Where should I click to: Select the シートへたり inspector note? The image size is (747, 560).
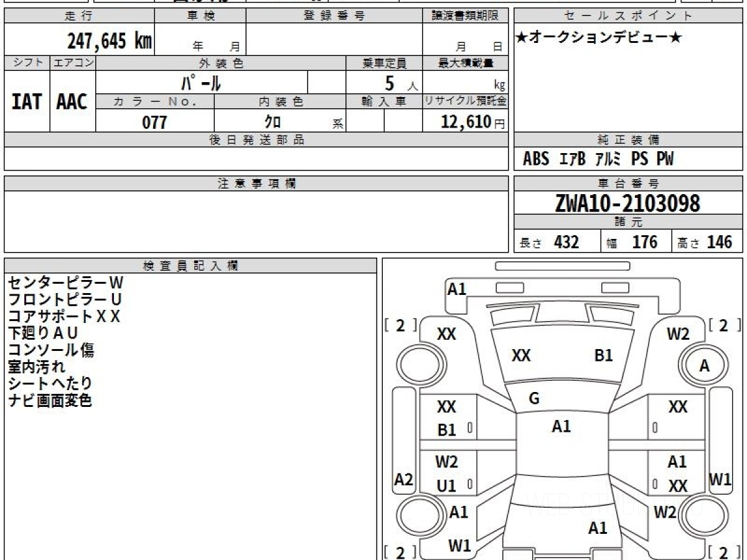(x=50, y=383)
